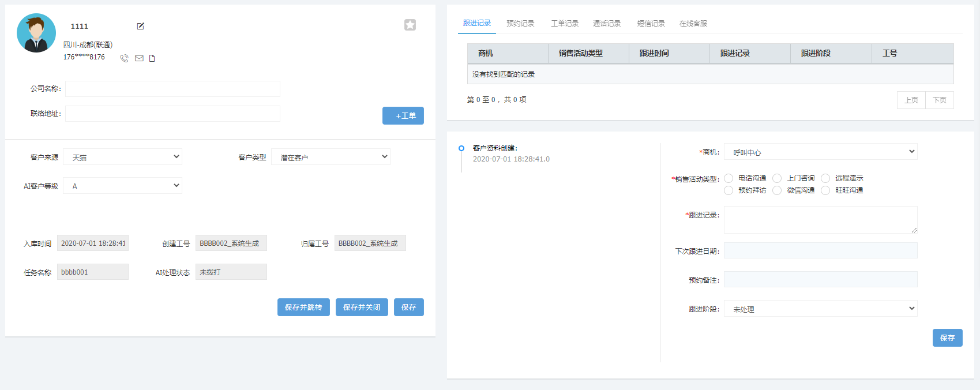The height and width of the screenshot is (390, 980).
Task: Click the envelope message icon
Action: pos(139,58)
